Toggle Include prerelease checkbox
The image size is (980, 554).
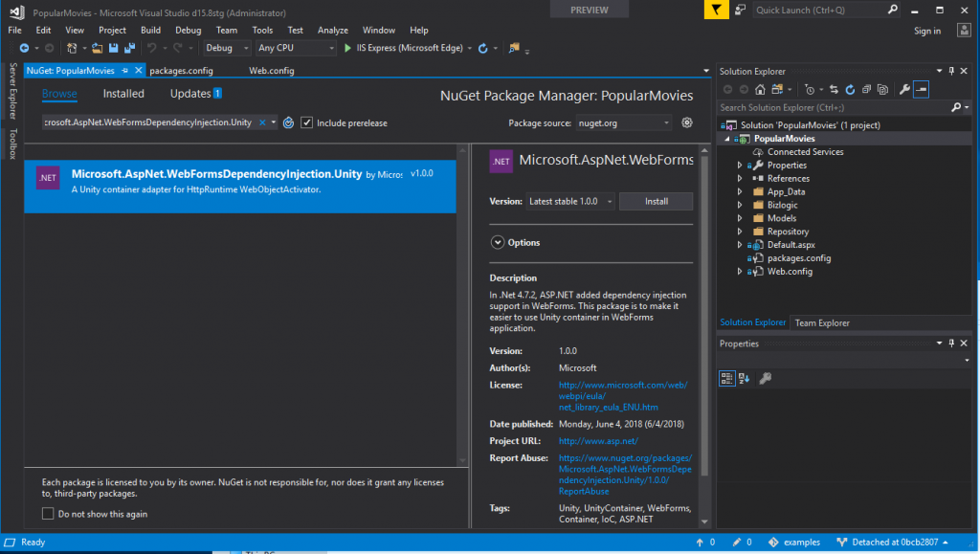306,123
